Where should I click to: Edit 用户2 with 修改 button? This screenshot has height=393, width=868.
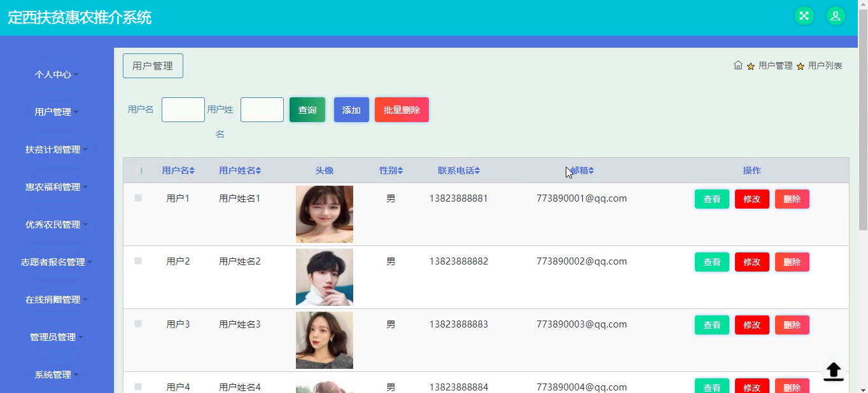[752, 262]
